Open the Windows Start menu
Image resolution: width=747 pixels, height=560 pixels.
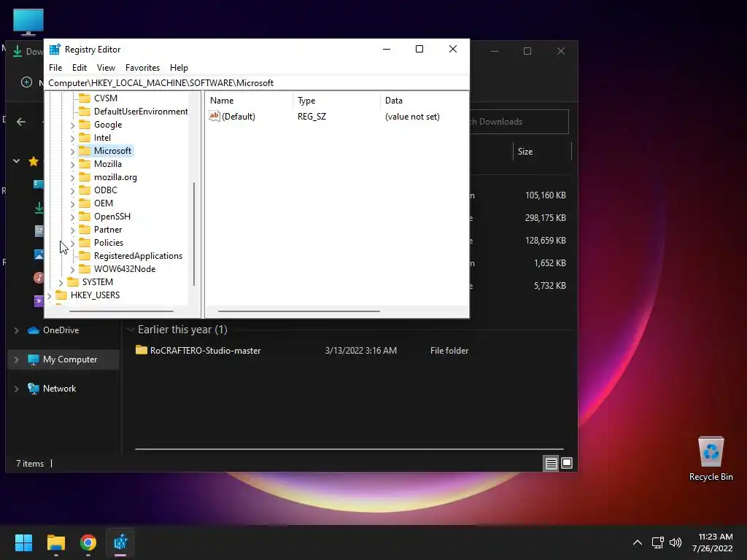click(23, 542)
